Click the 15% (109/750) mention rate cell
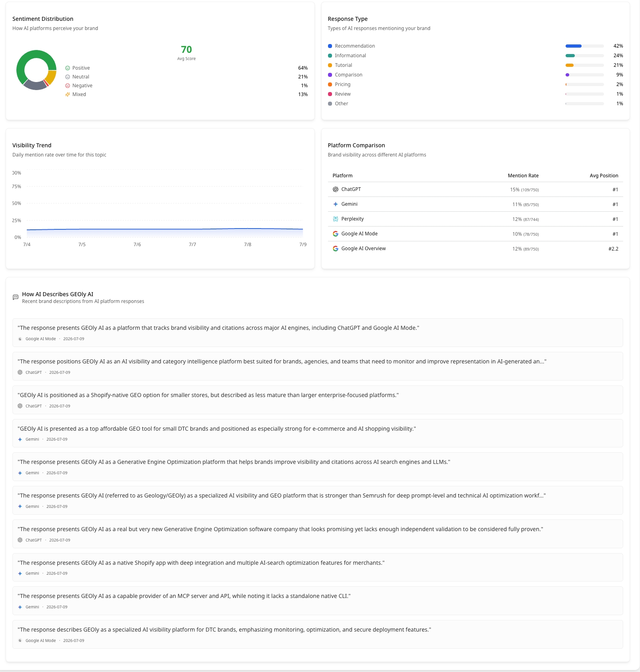The height and width of the screenshot is (672, 640). point(524,190)
